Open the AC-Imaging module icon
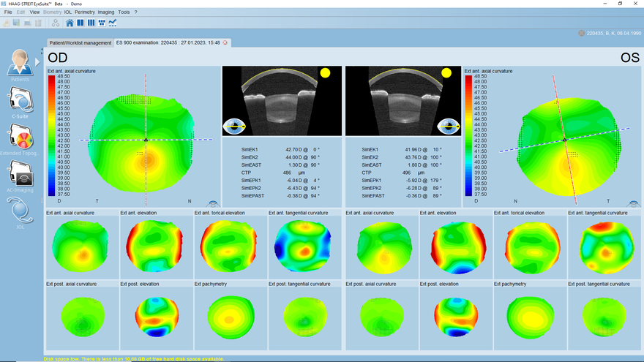The height and width of the screenshot is (362, 644). tap(20, 176)
